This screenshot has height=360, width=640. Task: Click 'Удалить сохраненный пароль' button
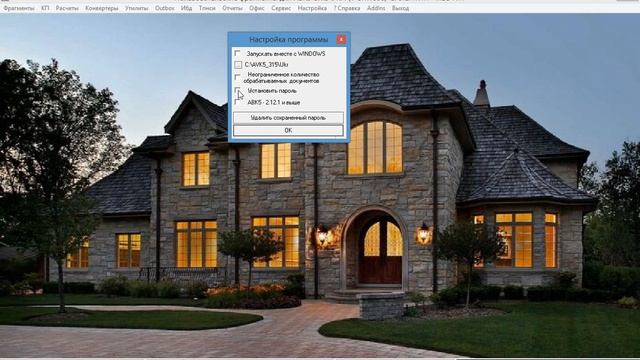click(288, 118)
